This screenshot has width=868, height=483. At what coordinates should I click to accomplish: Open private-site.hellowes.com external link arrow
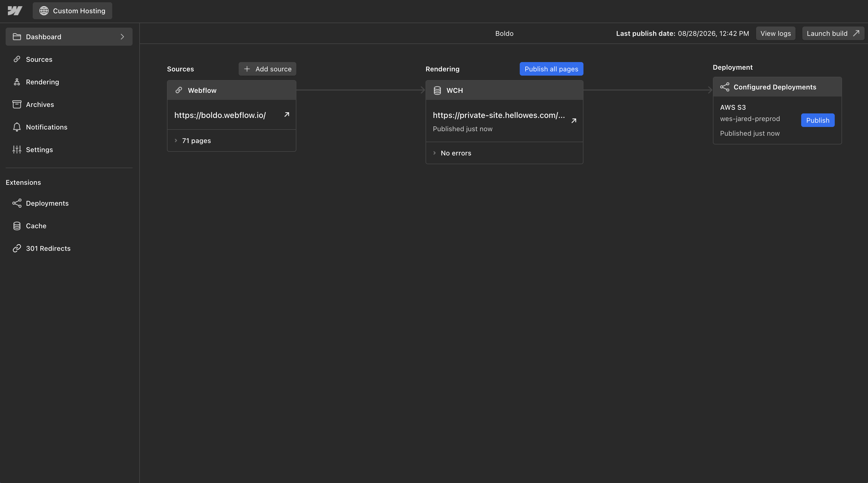(x=574, y=121)
